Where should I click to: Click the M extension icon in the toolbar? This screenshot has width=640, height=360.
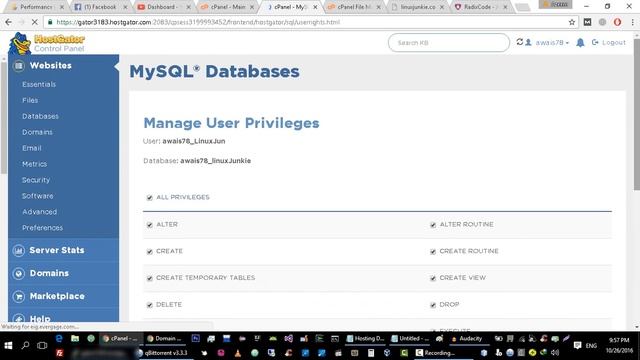[587, 22]
